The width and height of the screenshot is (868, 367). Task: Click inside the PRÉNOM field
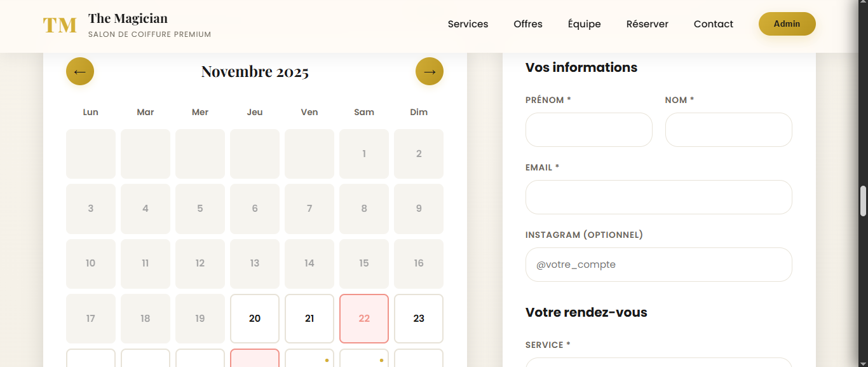[x=588, y=130]
